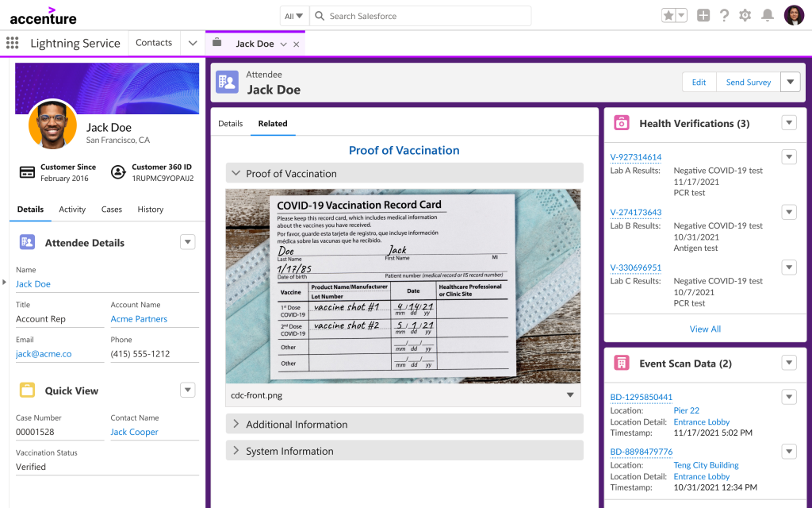Image resolution: width=812 pixels, height=508 pixels.
Task: Click the global actions plus icon
Action: coord(703,15)
